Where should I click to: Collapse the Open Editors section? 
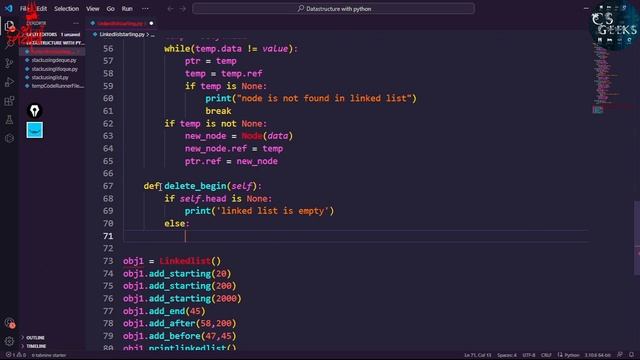click(53, 35)
